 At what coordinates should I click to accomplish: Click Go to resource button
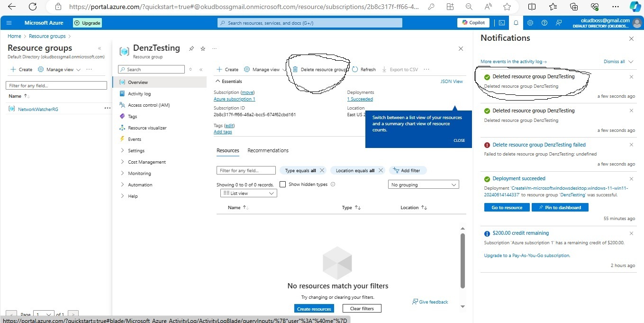507,207
